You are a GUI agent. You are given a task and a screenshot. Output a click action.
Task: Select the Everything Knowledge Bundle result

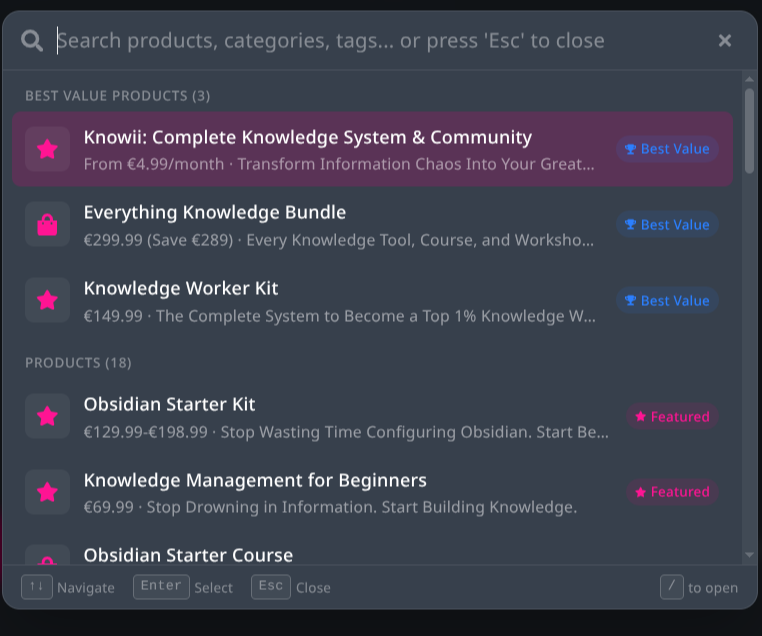tap(215, 213)
